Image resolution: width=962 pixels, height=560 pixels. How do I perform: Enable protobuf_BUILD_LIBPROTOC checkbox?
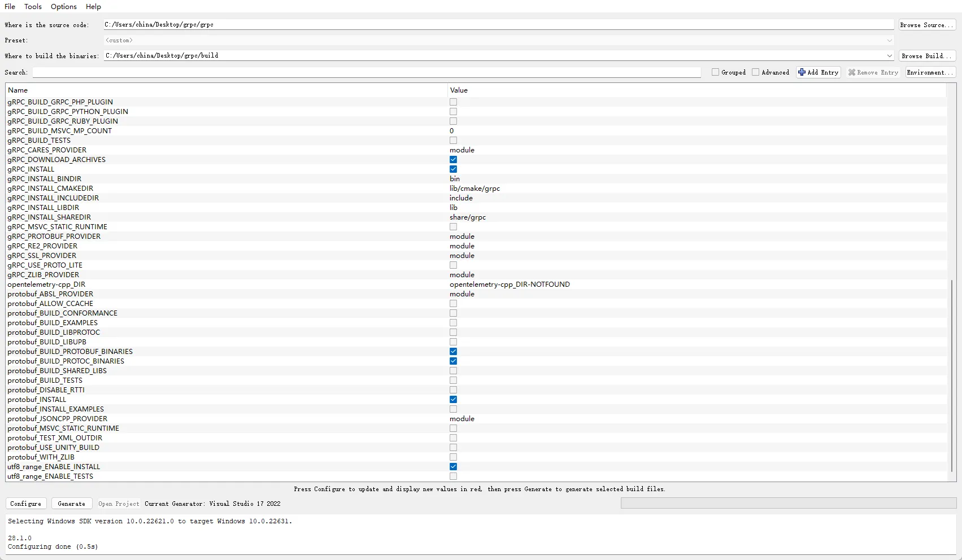pyautogui.click(x=453, y=333)
